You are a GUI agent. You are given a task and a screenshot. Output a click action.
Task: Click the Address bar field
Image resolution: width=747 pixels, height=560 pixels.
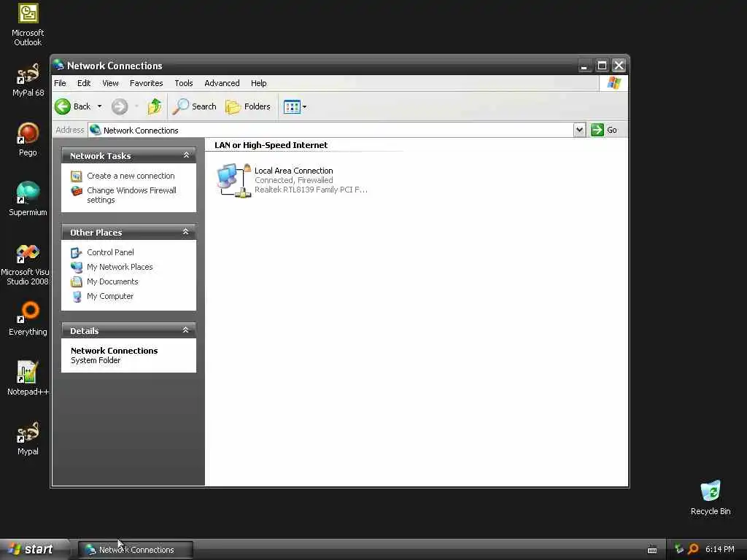pyautogui.click(x=330, y=130)
